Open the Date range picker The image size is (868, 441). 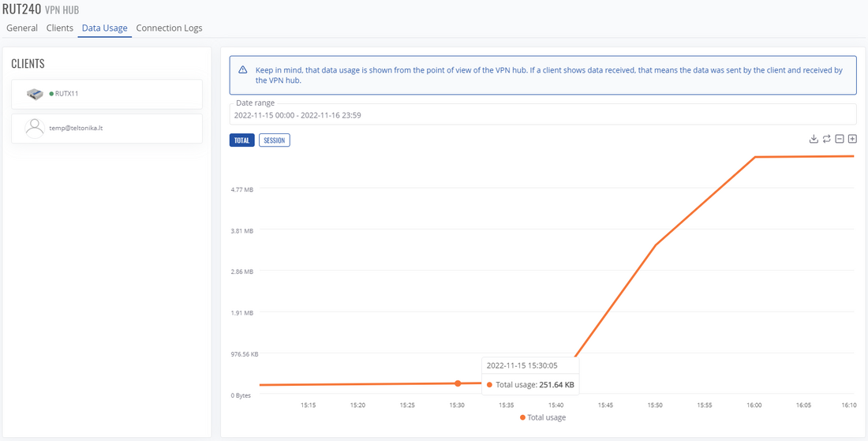(542, 115)
